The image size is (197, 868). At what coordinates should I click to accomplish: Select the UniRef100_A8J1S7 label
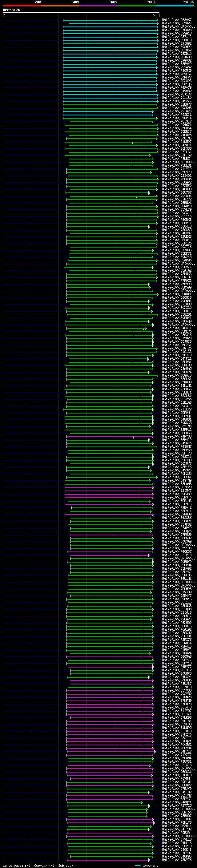pos(177,94)
